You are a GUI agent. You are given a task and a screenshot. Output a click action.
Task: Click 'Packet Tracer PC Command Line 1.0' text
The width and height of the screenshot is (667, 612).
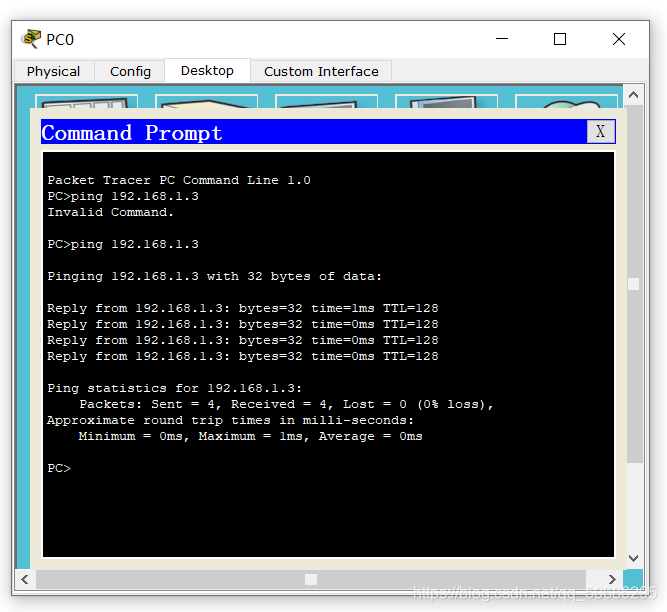coord(179,180)
